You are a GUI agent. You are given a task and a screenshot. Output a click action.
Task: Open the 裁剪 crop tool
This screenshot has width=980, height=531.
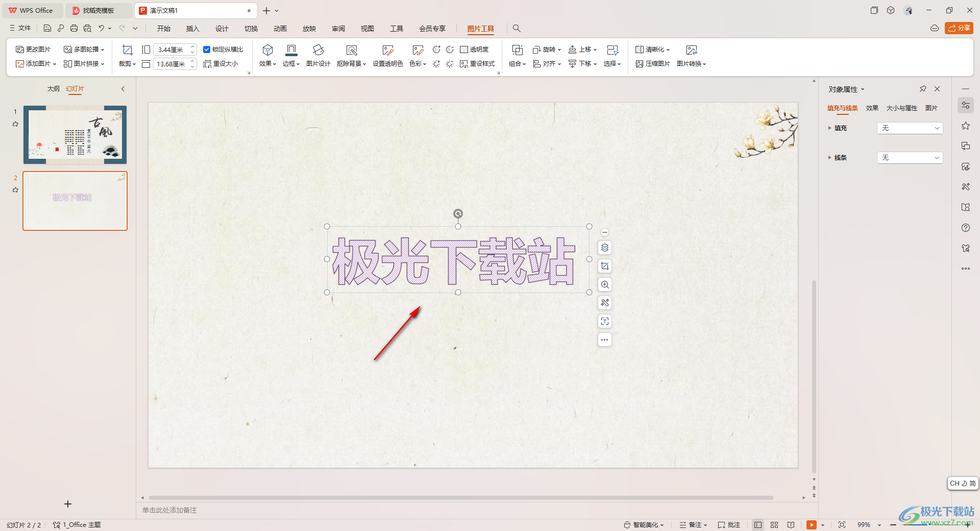pos(127,56)
